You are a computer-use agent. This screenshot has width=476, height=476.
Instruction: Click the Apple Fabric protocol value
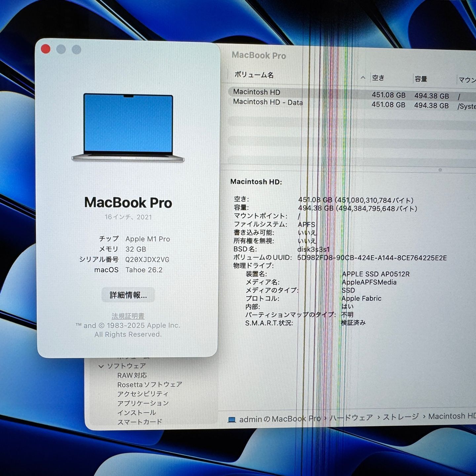tap(361, 298)
